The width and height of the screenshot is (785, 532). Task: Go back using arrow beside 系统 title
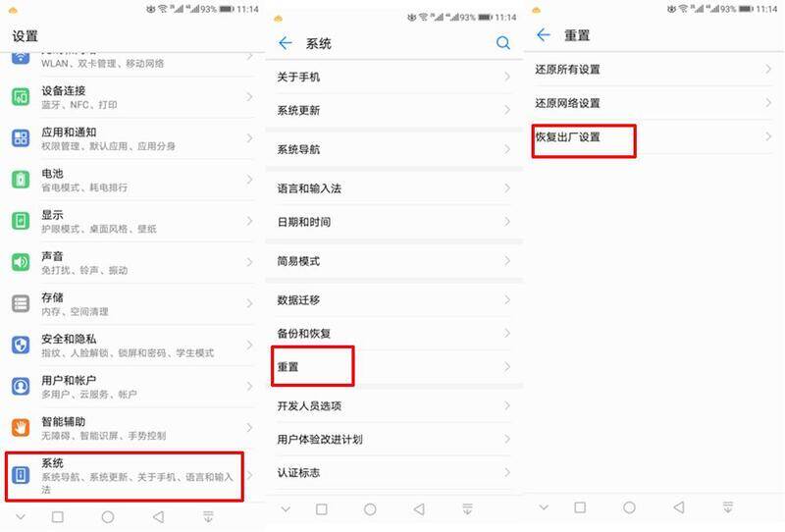tap(286, 43)
